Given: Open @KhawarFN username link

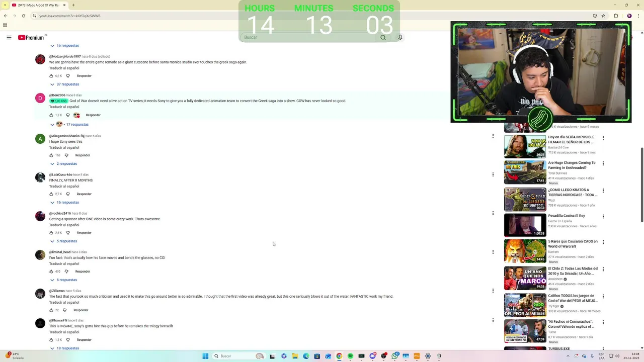Looking at the screenshot, I should tap(58, 320).
